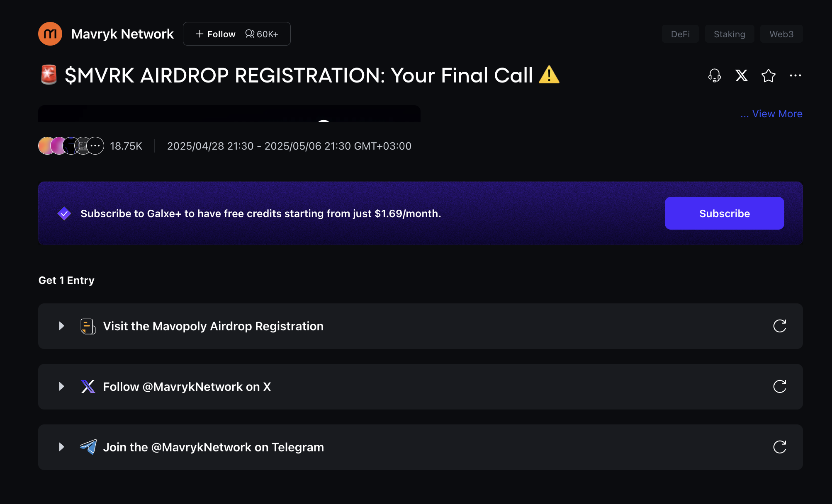Expand the Visit Mavopoly Airdrop Registration task
Screen dimensions: 832x504
61,326
